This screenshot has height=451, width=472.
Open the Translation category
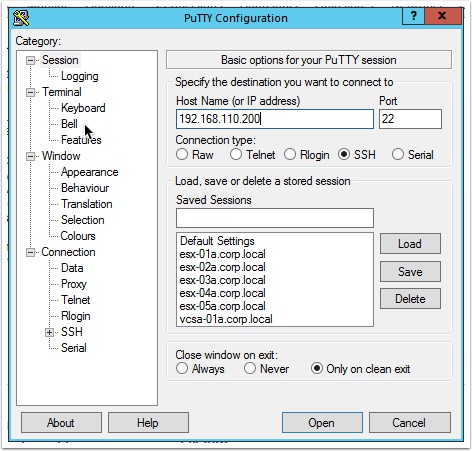point(87,204)
